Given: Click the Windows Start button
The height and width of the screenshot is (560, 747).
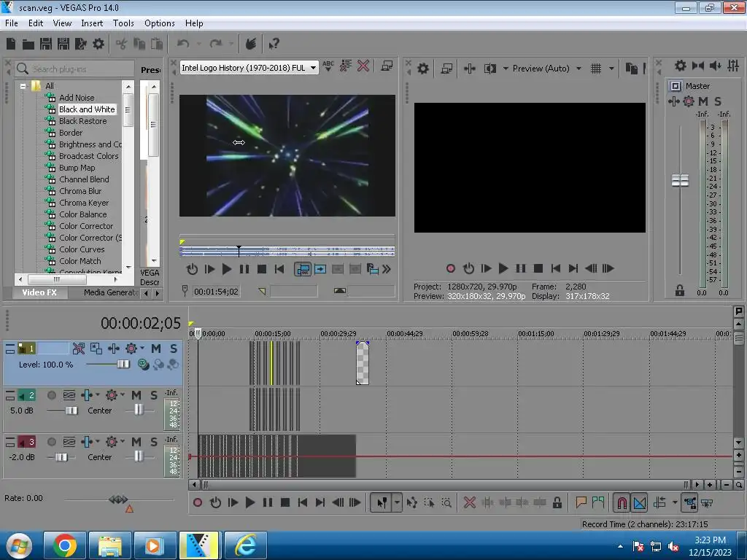Looking at the screenshot, I should (x=19, y=545).
